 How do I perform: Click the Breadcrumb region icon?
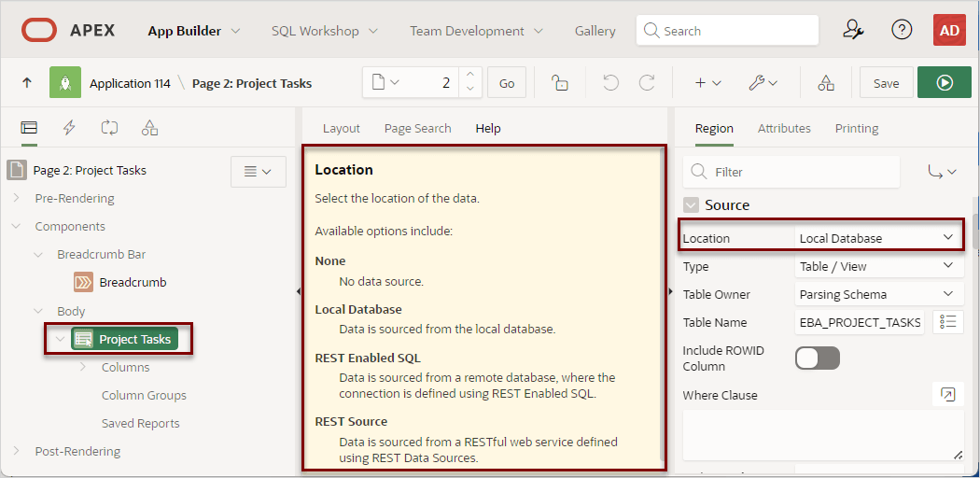pyautogui.click(x=83, y=283)
